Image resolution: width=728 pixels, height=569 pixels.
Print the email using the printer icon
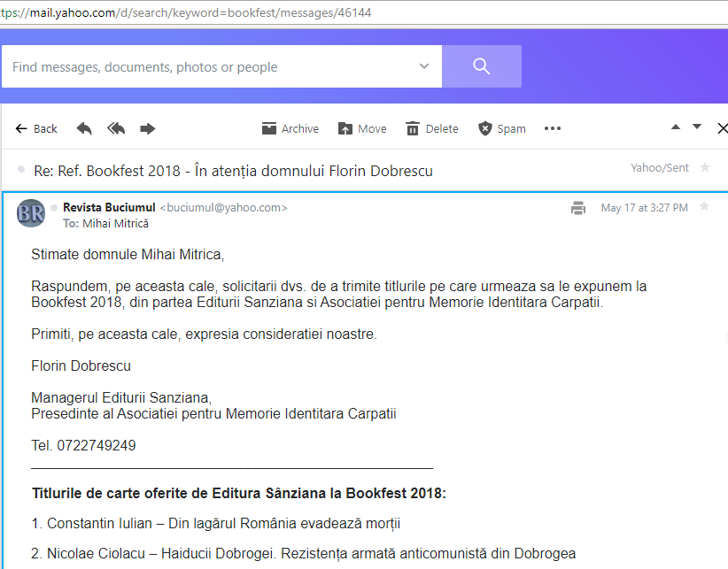point(578,208)
